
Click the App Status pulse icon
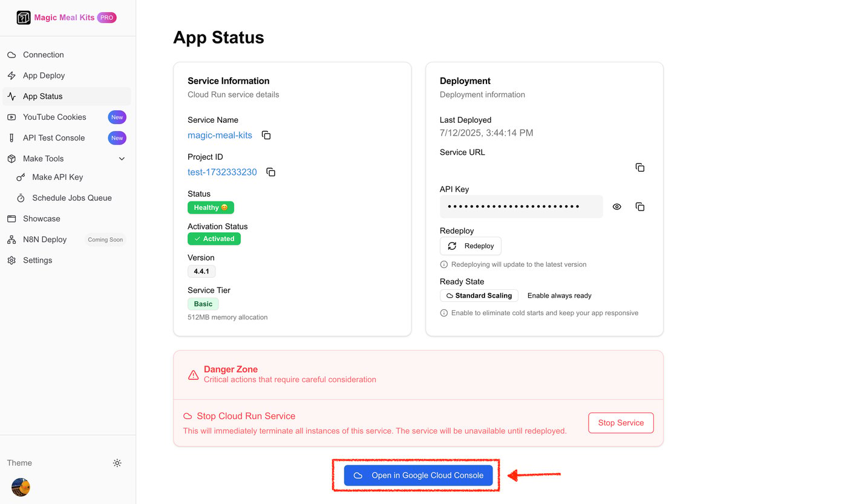11,96
